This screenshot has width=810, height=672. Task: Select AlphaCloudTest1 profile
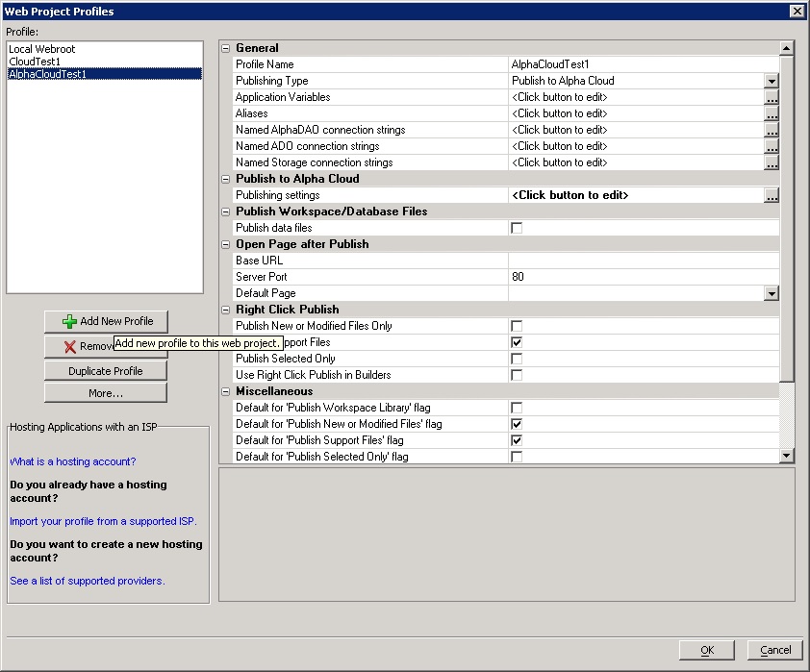pyautogui.click(x=105, y=74)
